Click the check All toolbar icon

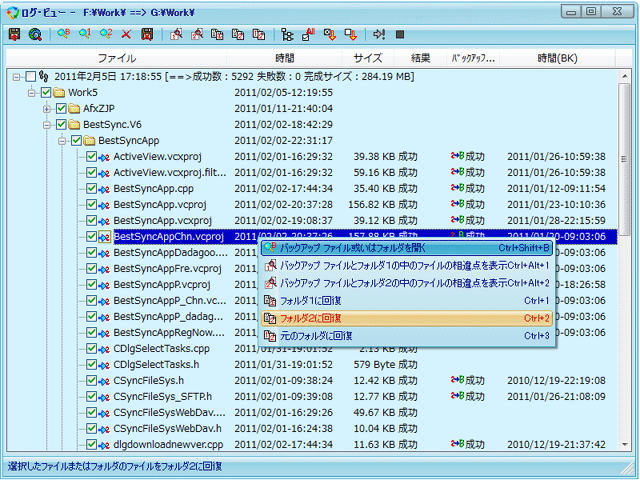[x=309, y=34]
